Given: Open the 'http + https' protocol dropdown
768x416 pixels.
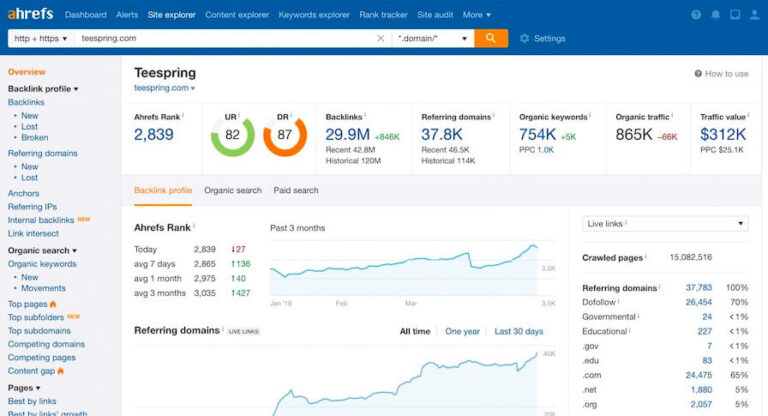Looking at the screenshot, I should pos(41,38).
